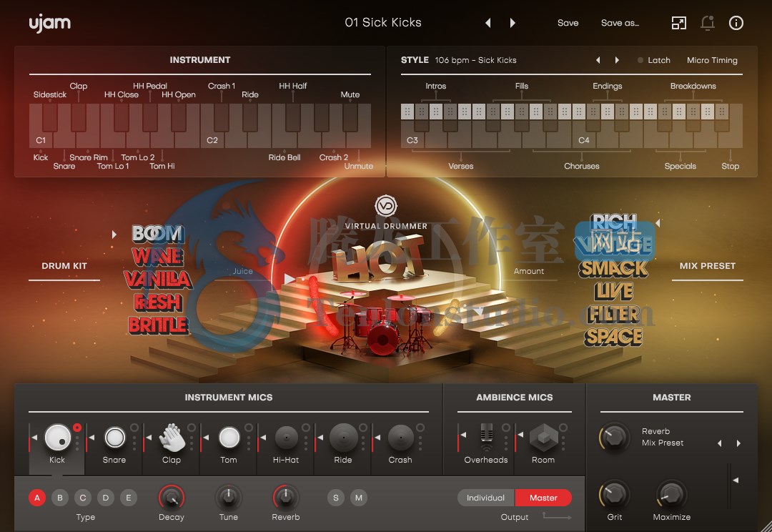Screen dimensions: 772x532
Task: Save the current preset
Action: [568, 23]
